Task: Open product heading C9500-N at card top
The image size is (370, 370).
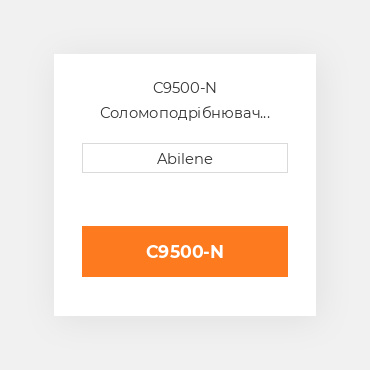Action: 185,88
